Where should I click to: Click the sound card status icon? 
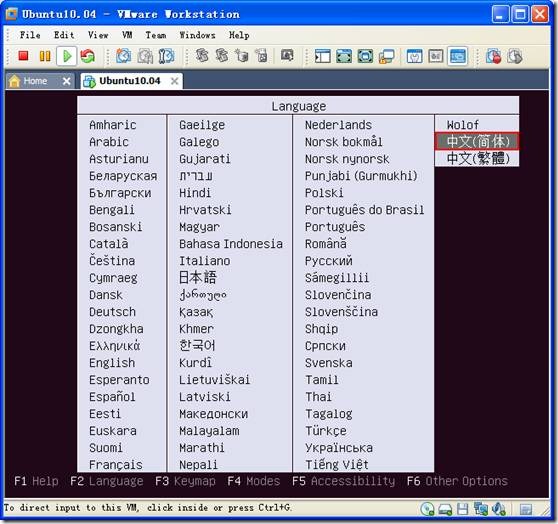[499, 509]
